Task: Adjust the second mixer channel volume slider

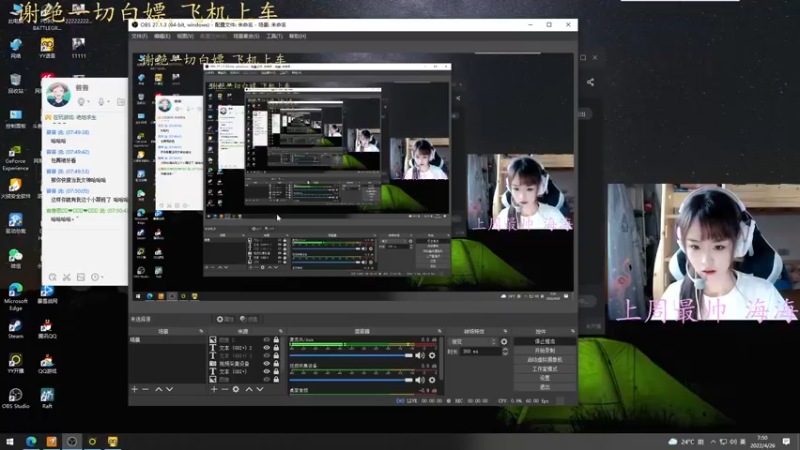Action: [x=351, y=380]
